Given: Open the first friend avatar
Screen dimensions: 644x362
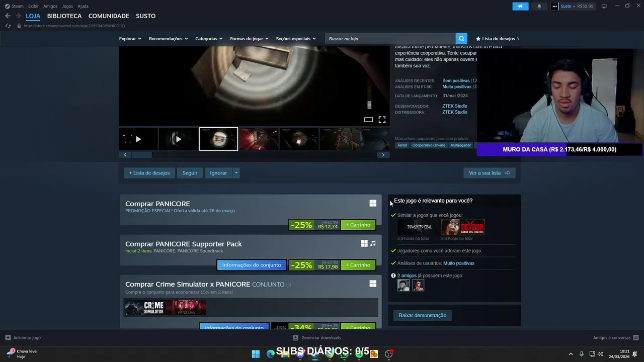Looking at the screenshot, I should coord(404,286).
